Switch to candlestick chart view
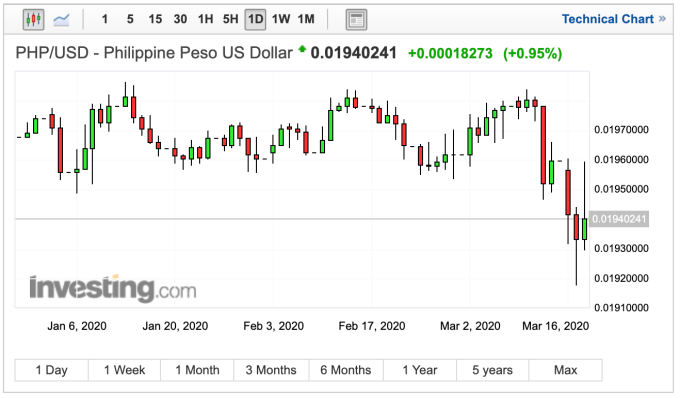 point(33,20)
